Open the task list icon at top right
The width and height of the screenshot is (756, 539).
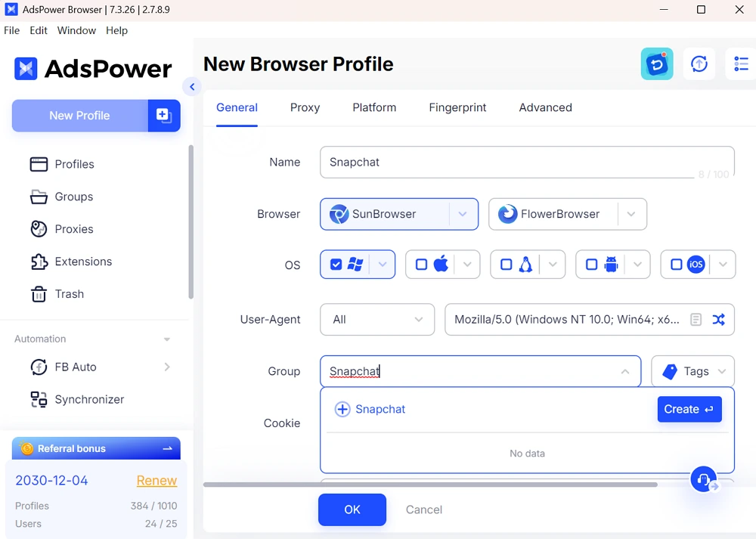(741, 64)
